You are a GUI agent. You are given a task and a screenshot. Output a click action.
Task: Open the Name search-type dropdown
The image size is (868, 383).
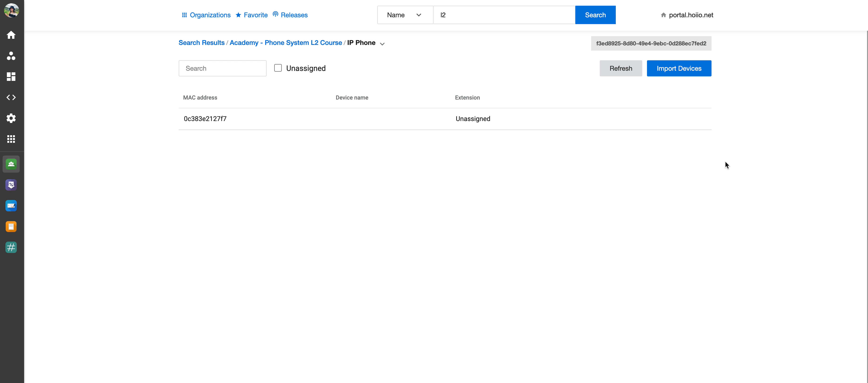tap(405, 15)
